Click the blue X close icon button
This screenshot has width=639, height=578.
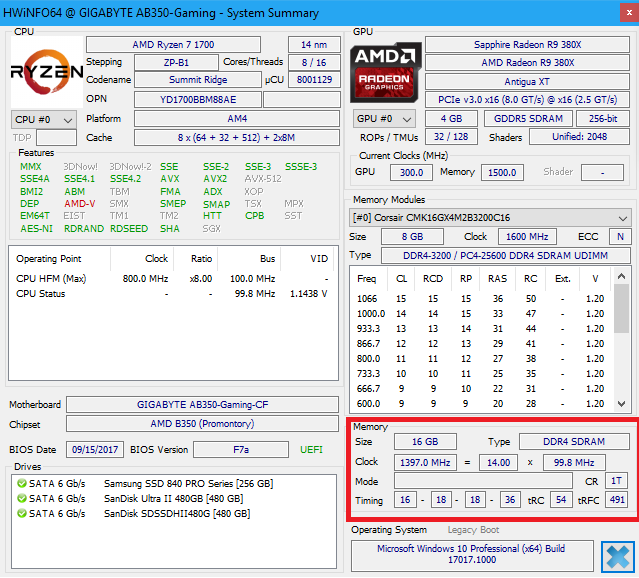617,557
